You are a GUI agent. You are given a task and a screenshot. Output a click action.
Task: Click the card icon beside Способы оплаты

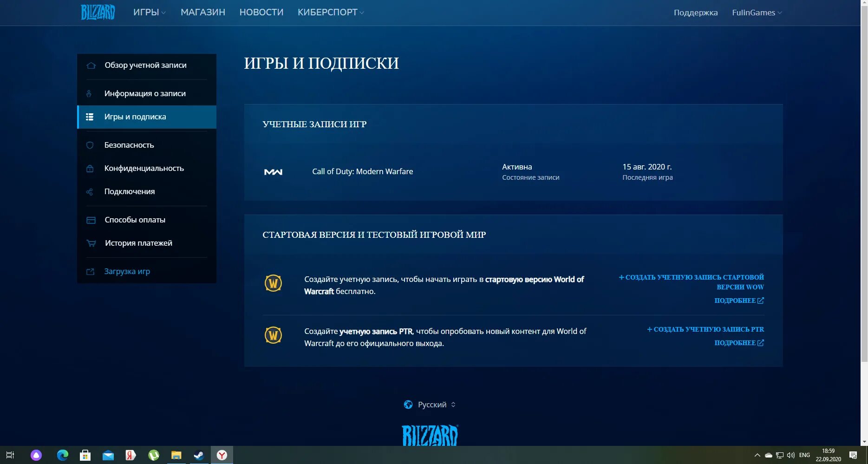[x=91, y=220]
